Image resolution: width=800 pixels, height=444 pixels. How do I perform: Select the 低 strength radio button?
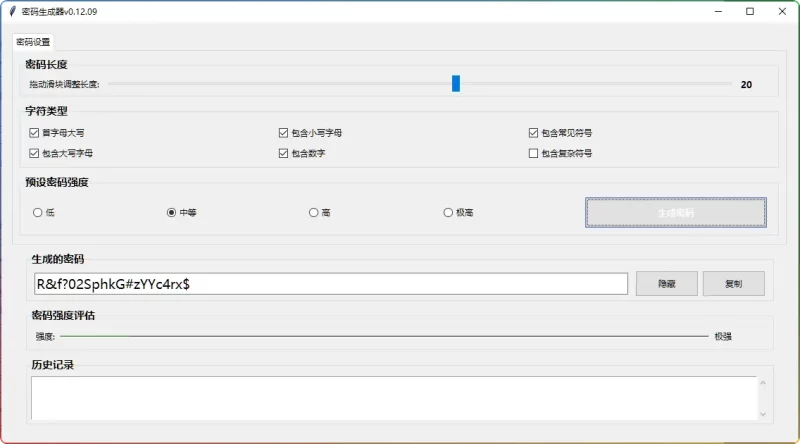pyautogui.click(x=38, y=212)
